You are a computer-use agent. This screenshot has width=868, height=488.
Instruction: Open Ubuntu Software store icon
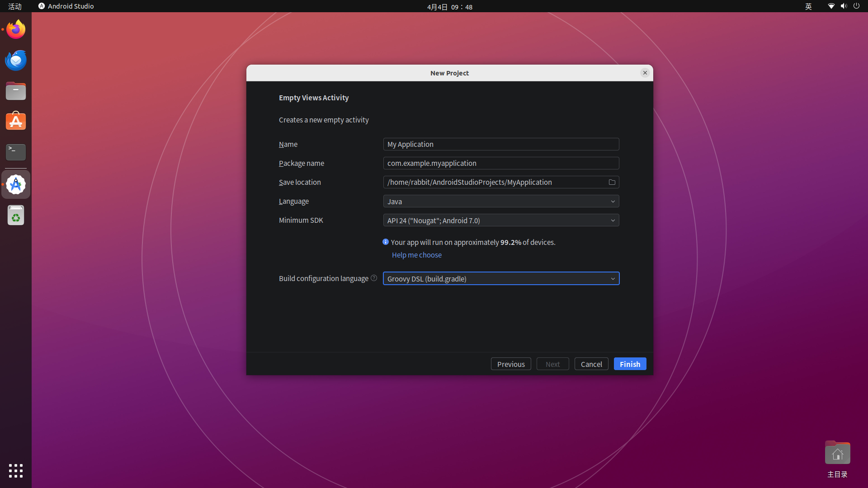click(x=16, y=122)
